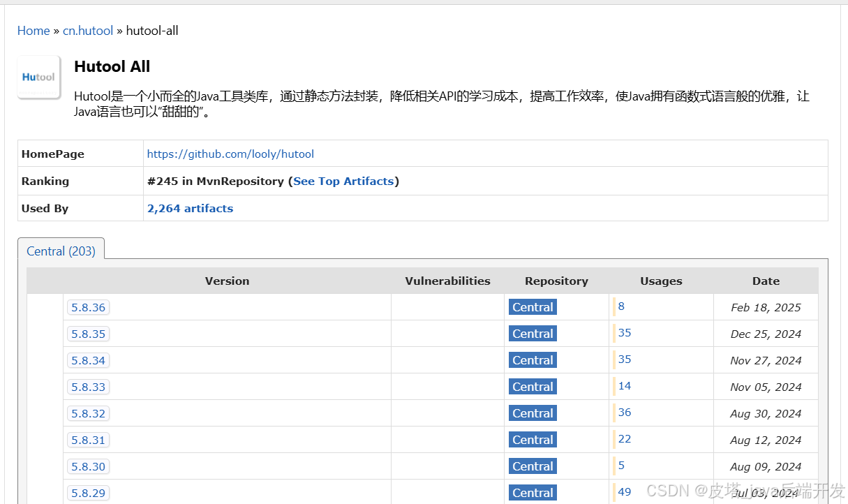
Task: Click the Version column header
Action: [x=227, y=281]
